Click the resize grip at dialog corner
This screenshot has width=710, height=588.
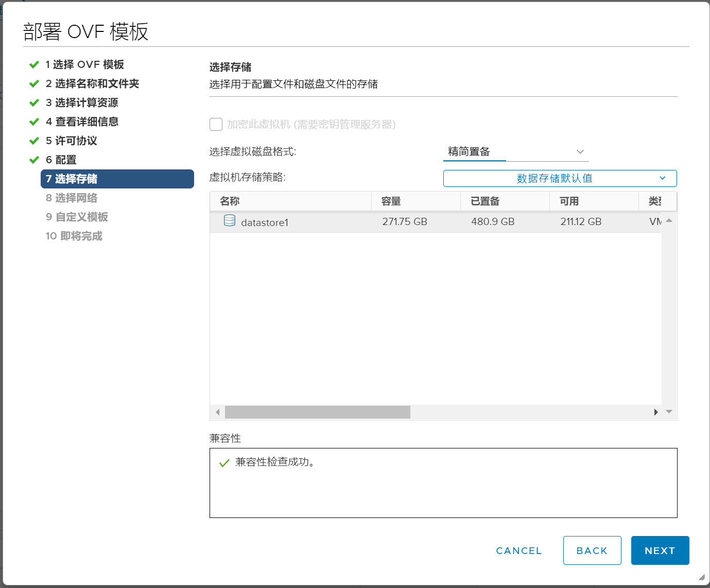click(701, 577)
